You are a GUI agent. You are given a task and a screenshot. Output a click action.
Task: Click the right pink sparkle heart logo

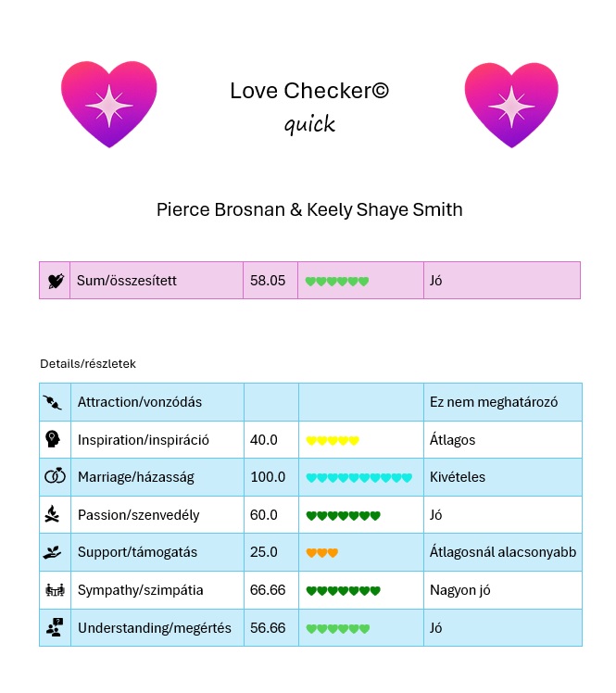click(510, 105)
